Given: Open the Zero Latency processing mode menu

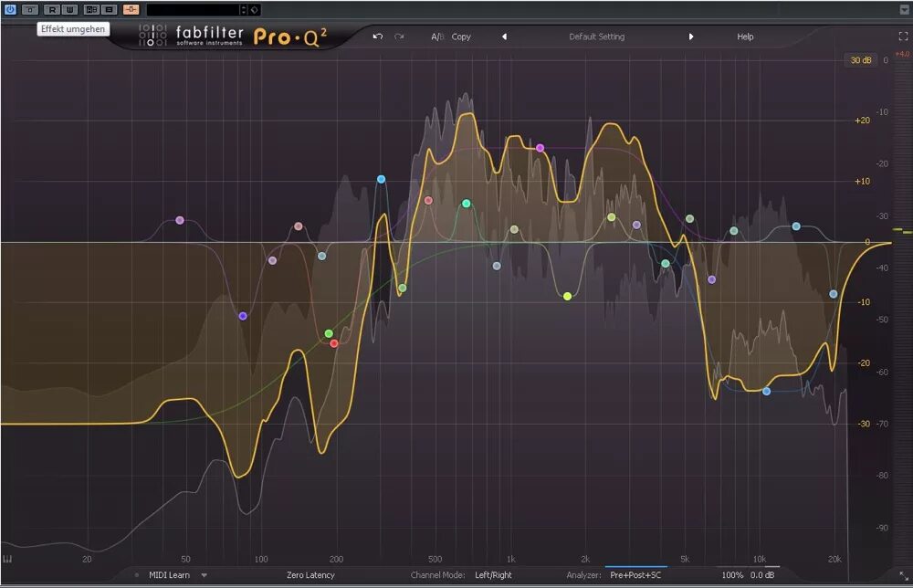Looking at the screenshot, I should pos(310,575).
